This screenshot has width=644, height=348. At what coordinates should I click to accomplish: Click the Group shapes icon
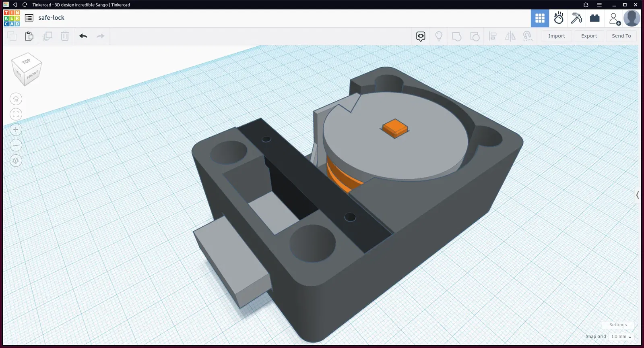[x=457, y=36]
